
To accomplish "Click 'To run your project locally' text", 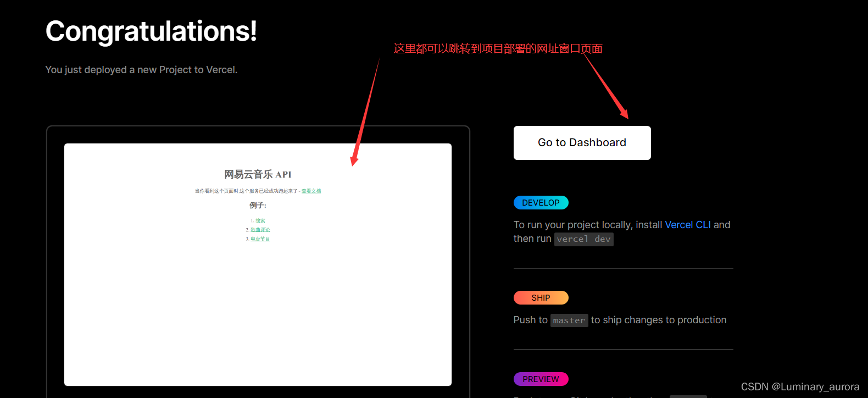I will coord(572,225).
